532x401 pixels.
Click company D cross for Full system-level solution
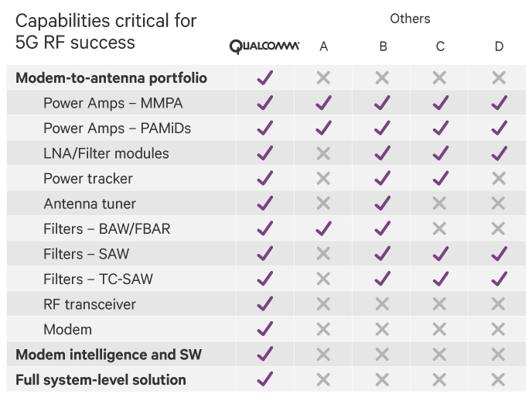point(499,379)
